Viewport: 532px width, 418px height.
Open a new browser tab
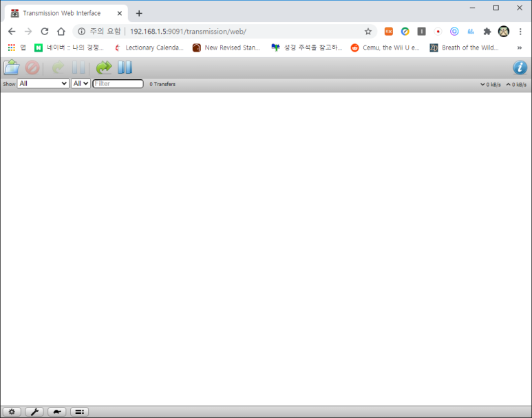point(139,13)
